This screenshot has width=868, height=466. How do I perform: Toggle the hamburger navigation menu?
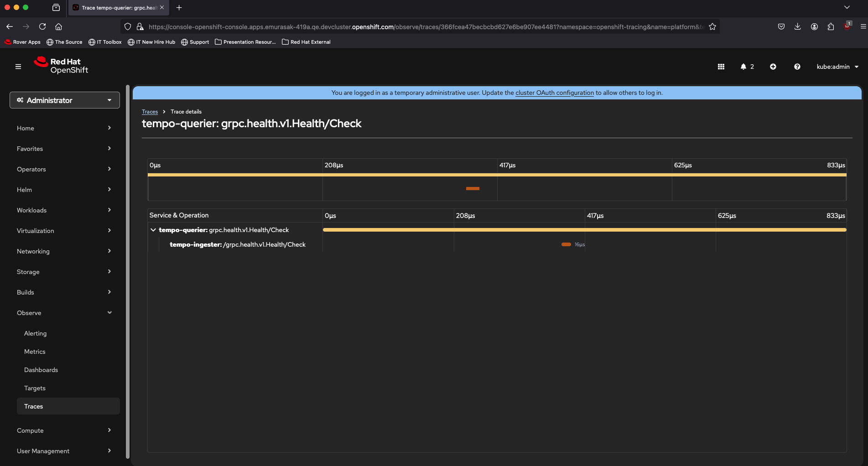[18, 67]
